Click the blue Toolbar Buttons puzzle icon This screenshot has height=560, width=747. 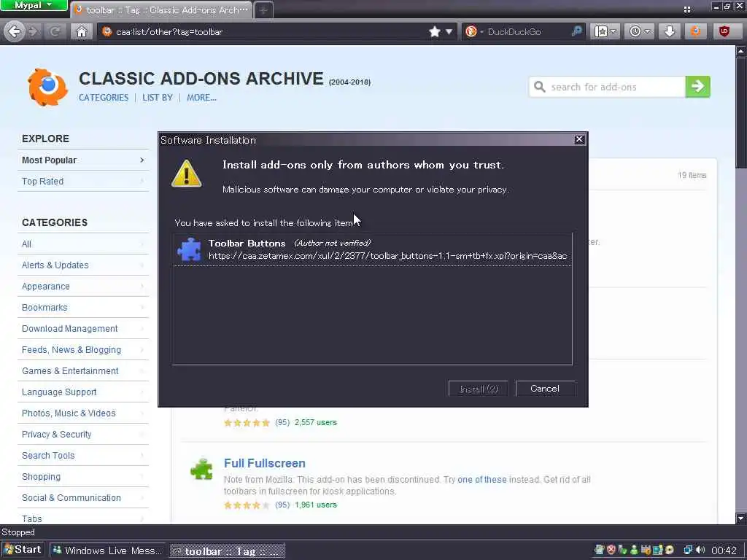(x=189, y=249)
